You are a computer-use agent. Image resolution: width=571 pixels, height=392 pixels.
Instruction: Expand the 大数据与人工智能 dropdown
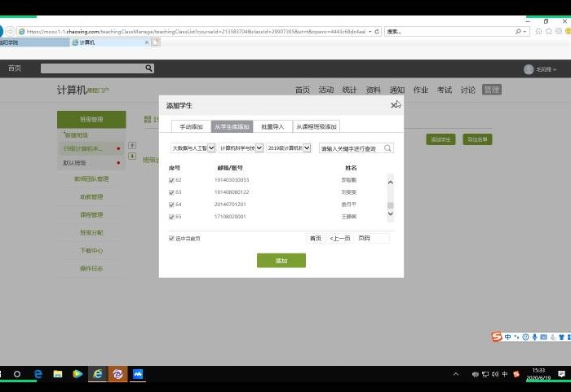pyautogui.click(x=211, y=148)
